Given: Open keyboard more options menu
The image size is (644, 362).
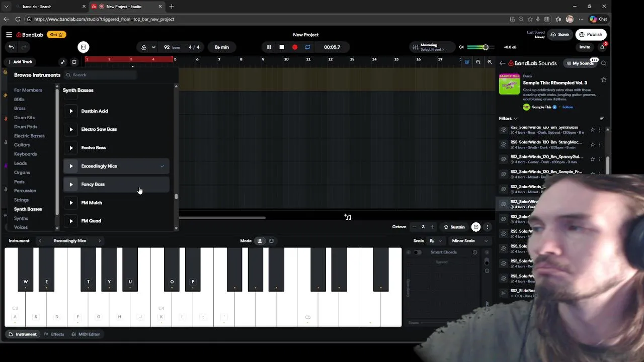Looking at the screenshot, I should point(487,227).
